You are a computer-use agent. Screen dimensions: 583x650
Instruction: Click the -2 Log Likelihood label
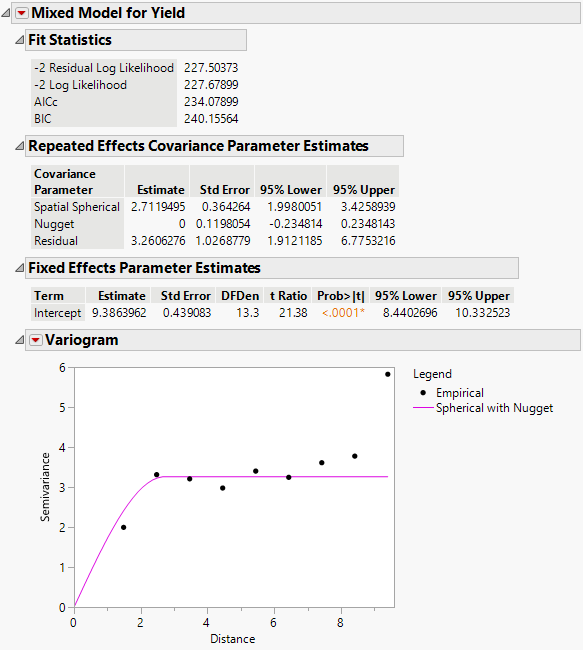(80, 85)
